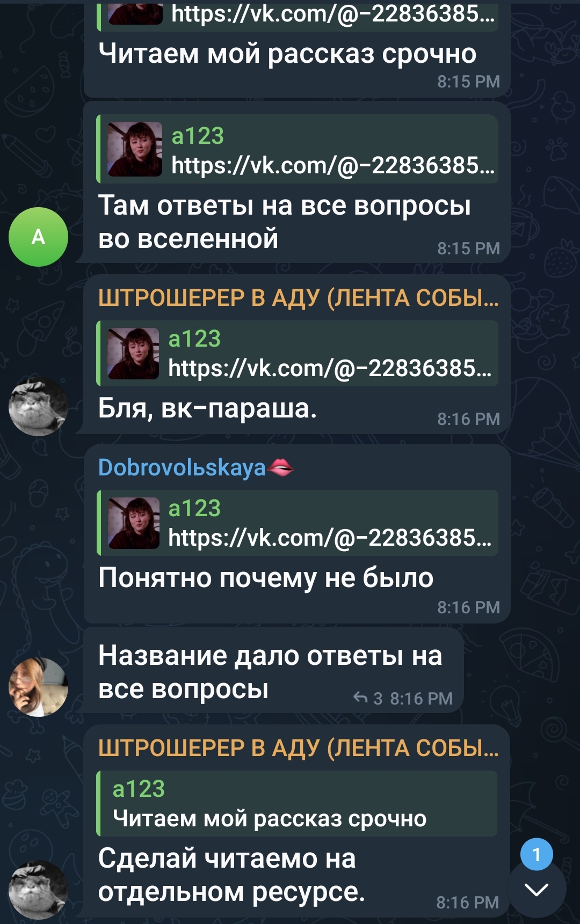Open ШТРОШЕРЕР В АДУ name above 'Бля, вк-параша.'

(x=298, y=298)
